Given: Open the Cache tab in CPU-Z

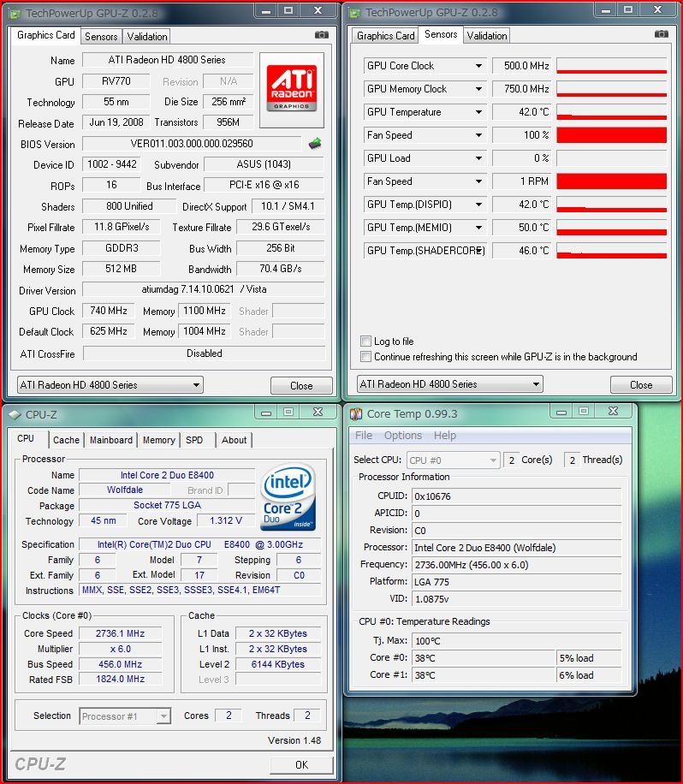Looking at the screenshot, I should pyautogui.click(x=66, y=440).
